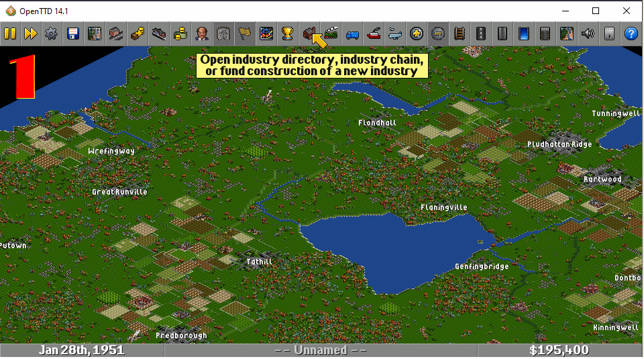Viewport: 644px width, 359px height.
Task: Show the list of trains icon
Action: tap(331, 34)
